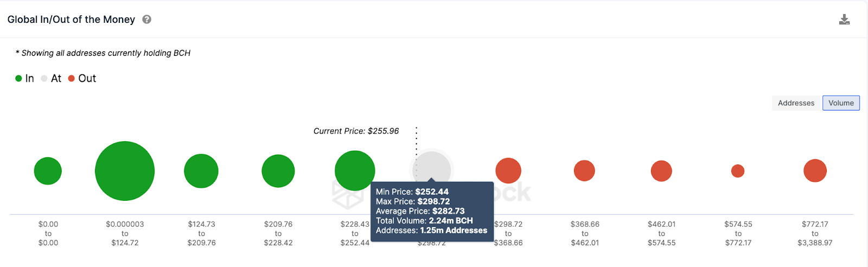Viewport: 868px width, 267px height.
Task: Click the $124.73 to $209.76 bubble
Action: [x=201, y=171]
